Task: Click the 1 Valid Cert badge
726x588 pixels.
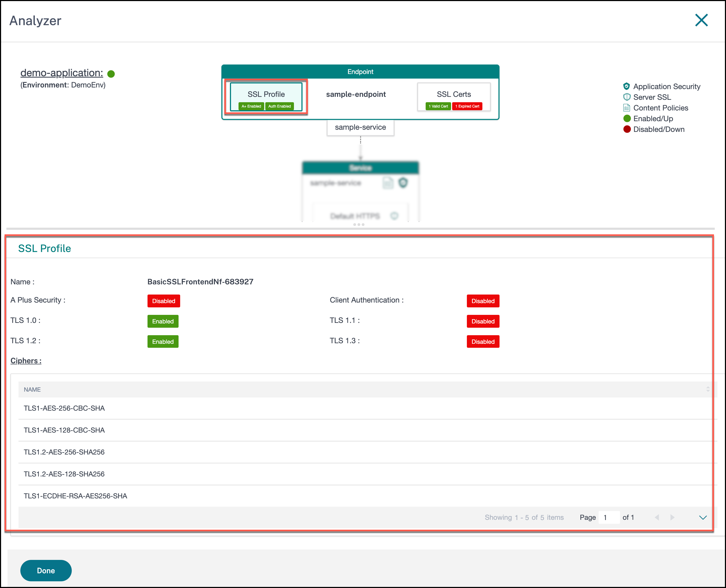Action: coord(438,106)
